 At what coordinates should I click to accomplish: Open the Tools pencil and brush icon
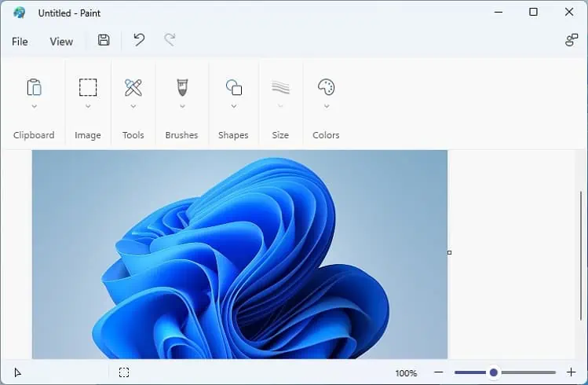pos(133,87)
